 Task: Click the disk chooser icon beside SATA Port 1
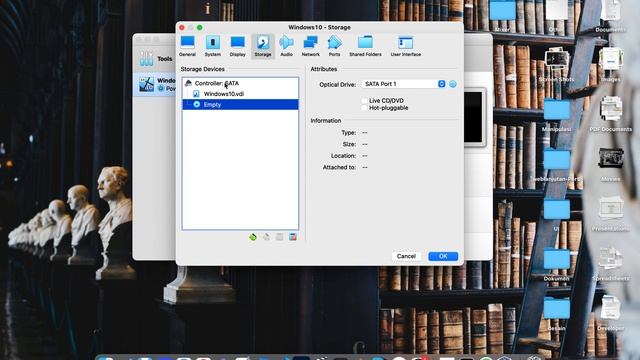[x=453, y=84]
